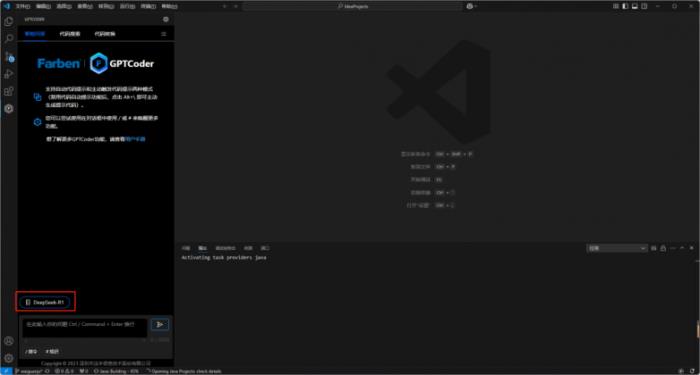Open the DeepSeek-R1 model selector
Screen dimensions: 700x375
[45, 302]
